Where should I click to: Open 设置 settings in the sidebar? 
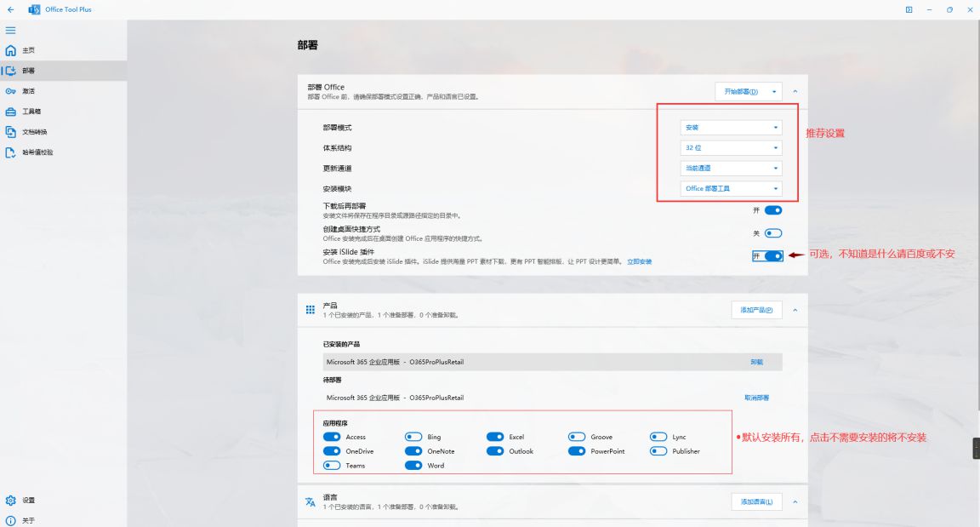[63, 500]
